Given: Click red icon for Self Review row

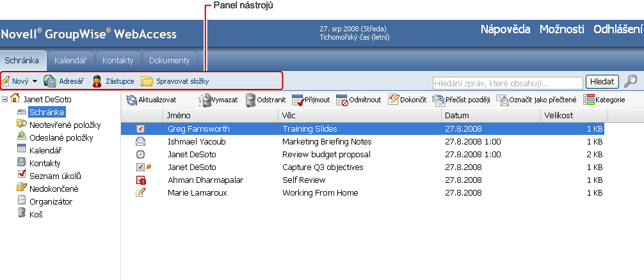Looking at the screenshot, I should click(141, 180).
